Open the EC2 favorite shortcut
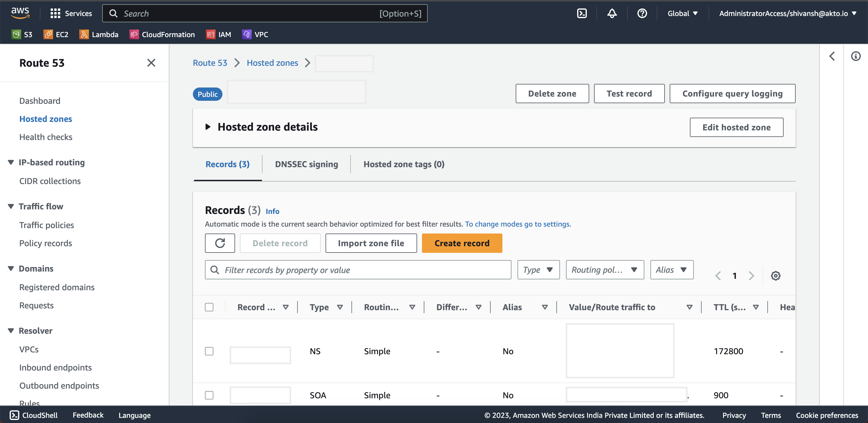Viewport: 868px width, 423px height. (x=55, y=34)
